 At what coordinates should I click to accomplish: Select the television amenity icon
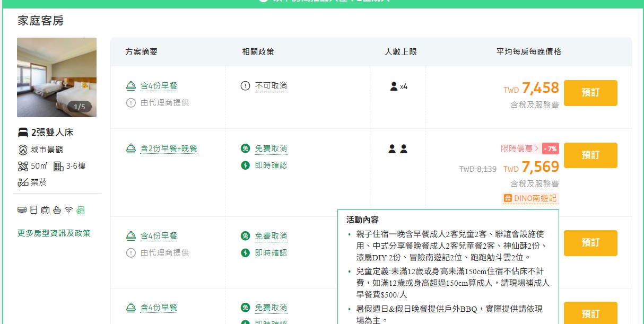(x=46, y=210)
